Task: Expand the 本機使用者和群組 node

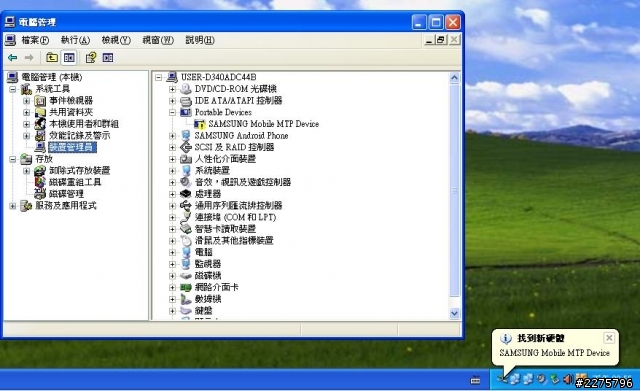Action: [x=27, y=124]
